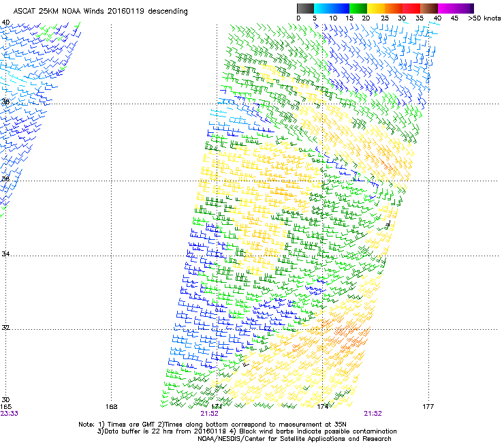The width and height of the screenshot is (504, 443).
Task: Click the red 30-35 knots legend swatch
Action: click(x=411, y=8)
